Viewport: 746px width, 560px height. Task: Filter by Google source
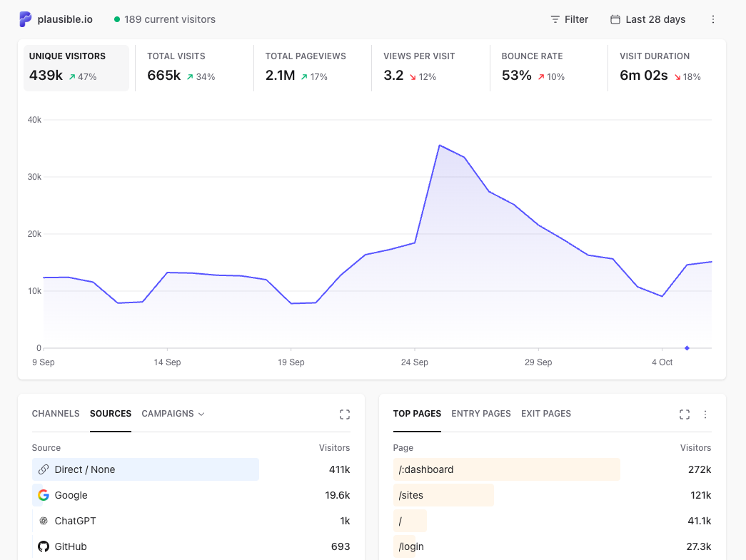[191, 495]
